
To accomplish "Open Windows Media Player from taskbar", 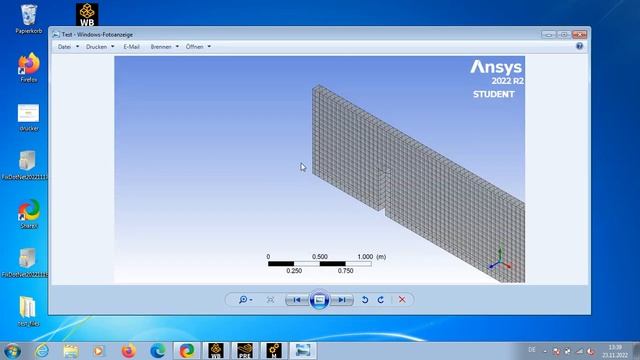I will pyautogui.click(x=98, y=351).
